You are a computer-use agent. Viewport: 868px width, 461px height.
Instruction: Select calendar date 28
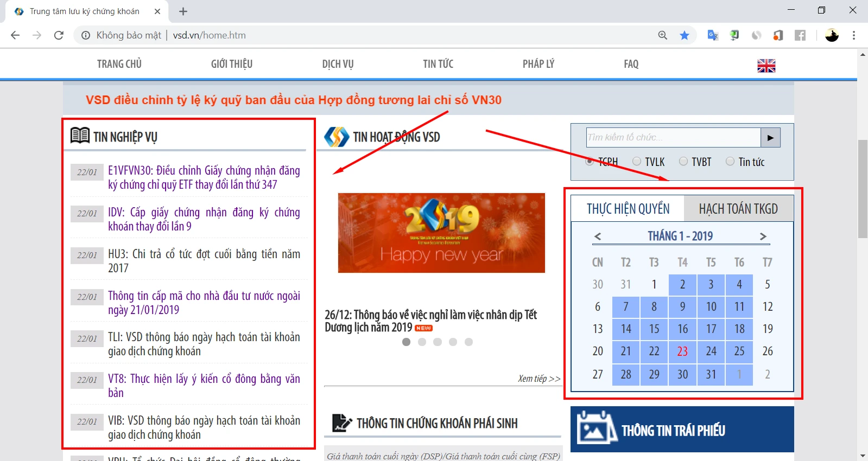pyautogui.click(x=626, y=375)
